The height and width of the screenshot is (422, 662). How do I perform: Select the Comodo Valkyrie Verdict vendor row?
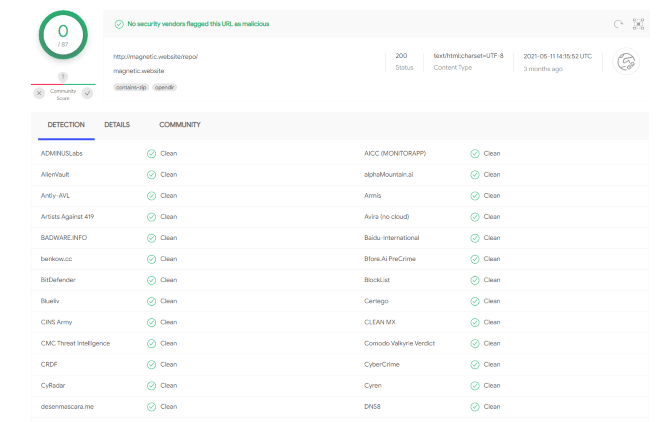(399, 343)
